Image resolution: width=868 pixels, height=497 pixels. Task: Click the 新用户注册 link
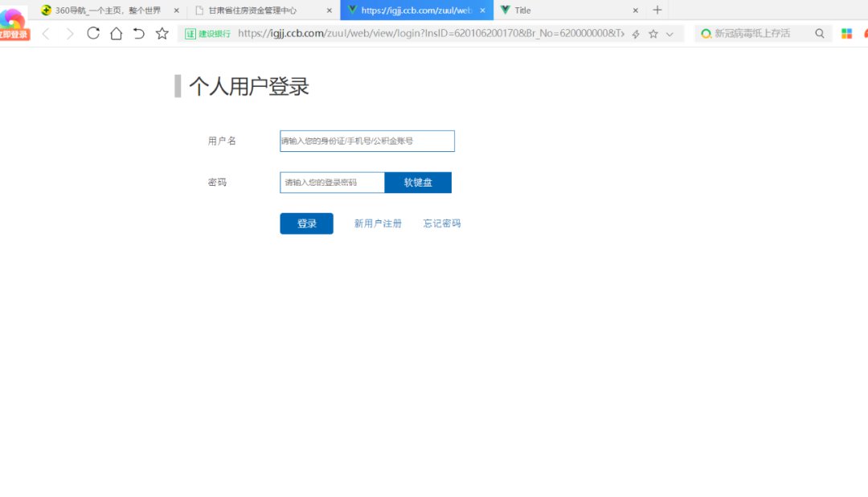[x=378, y=224]
